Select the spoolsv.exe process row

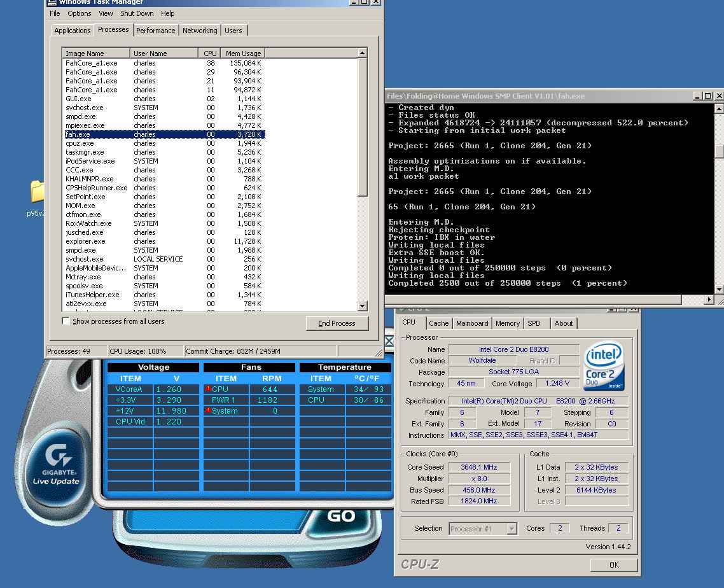point(164,286)
